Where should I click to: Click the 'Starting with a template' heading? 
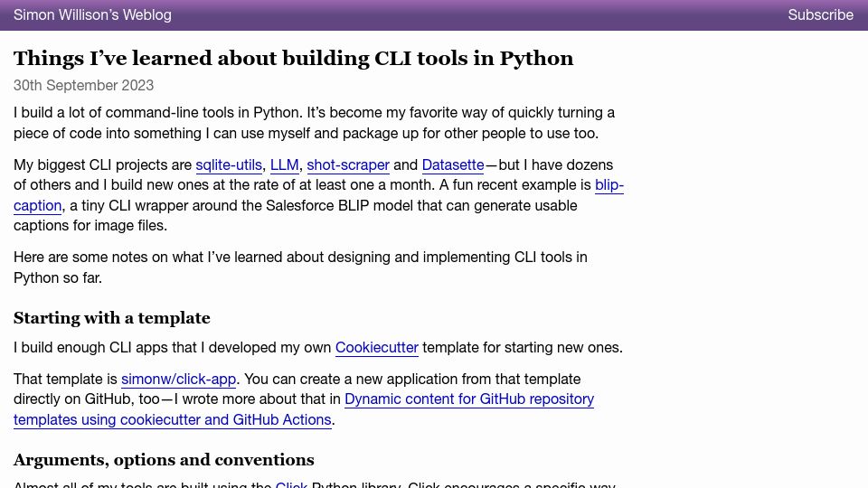click(112, 318)
